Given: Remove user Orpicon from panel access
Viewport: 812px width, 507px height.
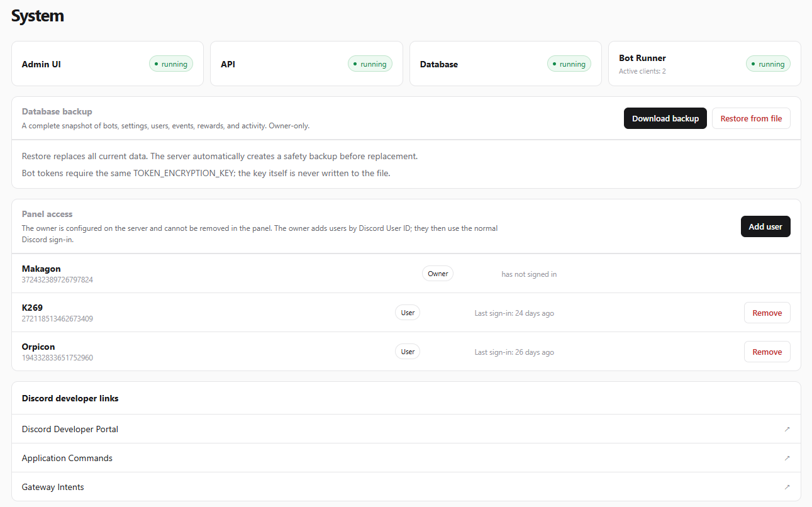Looking at the screenshot, I should [767, 352].
